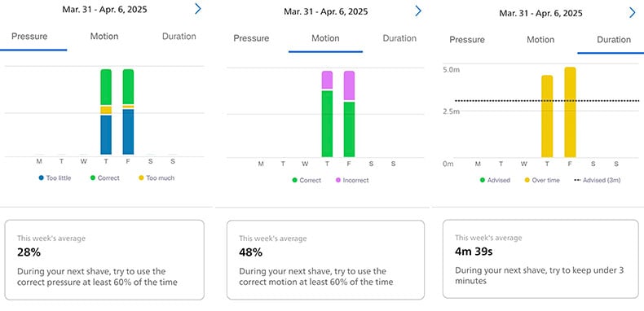This screenshot has height=311, width=644.
Task: Click blue 'Too little' legend dot
Action: (x=41, y=178)
